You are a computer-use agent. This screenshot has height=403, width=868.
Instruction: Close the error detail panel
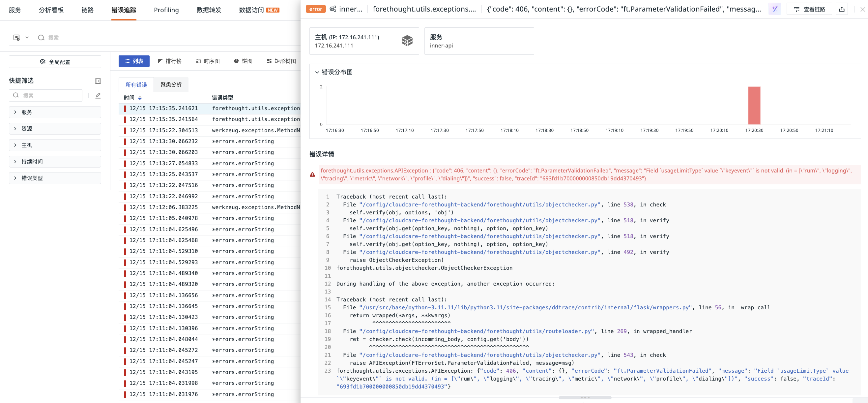(862, 10)
